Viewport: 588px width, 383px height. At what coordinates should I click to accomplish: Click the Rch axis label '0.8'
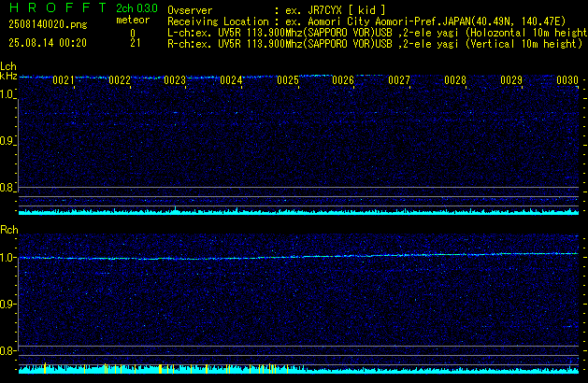tap(7, 351)
